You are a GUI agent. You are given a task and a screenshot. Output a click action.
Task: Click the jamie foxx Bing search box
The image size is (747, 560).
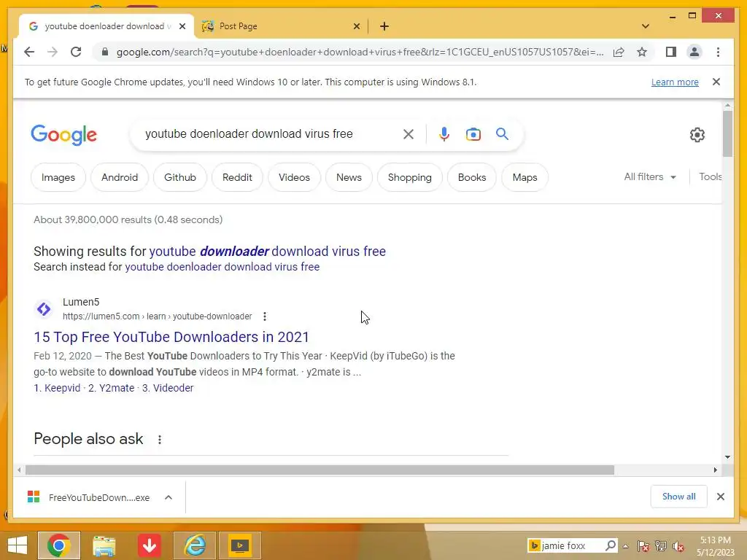coord(572,545)
